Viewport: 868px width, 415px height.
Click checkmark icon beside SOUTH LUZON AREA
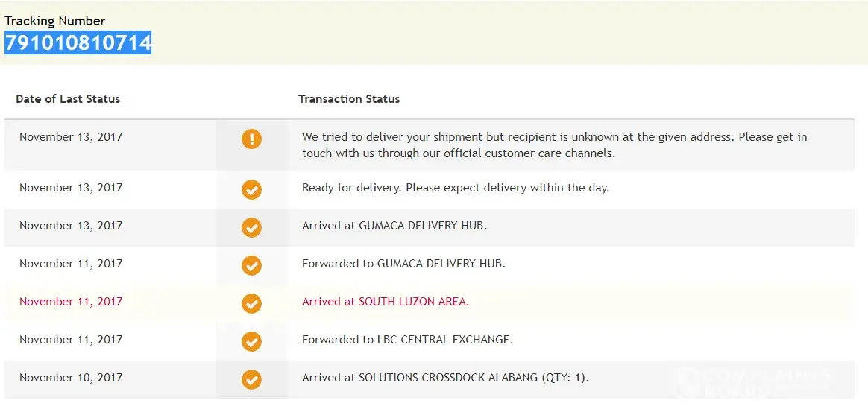251,303
